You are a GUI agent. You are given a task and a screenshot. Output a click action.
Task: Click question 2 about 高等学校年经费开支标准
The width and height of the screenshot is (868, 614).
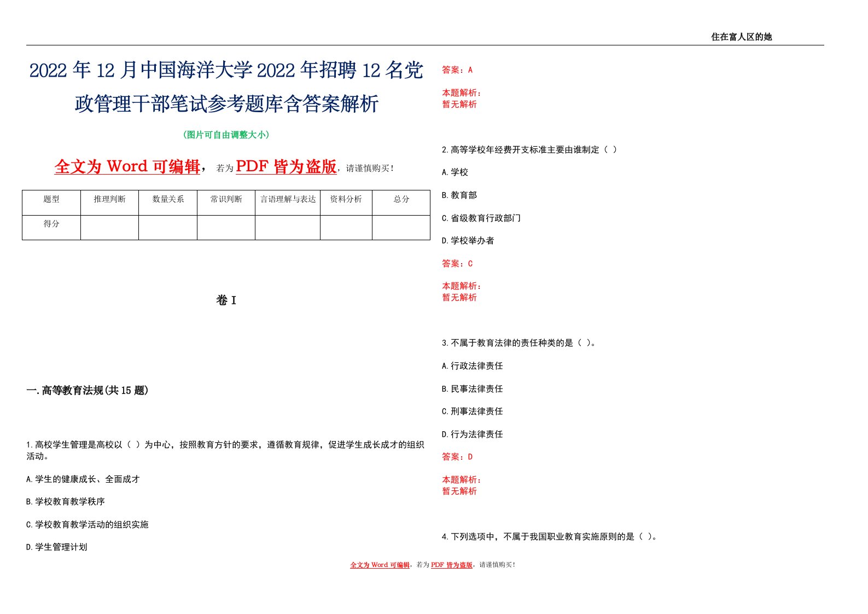(x=529, y=149)
